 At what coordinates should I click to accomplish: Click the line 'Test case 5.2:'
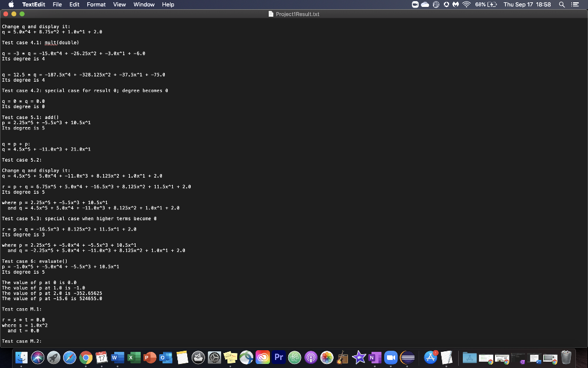(22, 160)
